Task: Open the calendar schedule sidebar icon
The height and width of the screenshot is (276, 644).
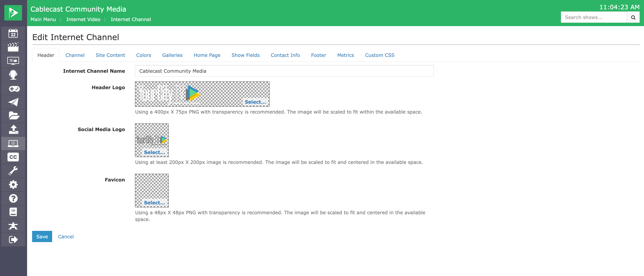Action: click(x=13, y=33)
